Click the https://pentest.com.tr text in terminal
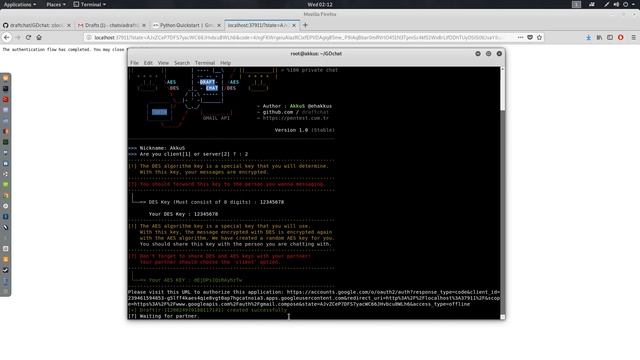 [296, 118]
